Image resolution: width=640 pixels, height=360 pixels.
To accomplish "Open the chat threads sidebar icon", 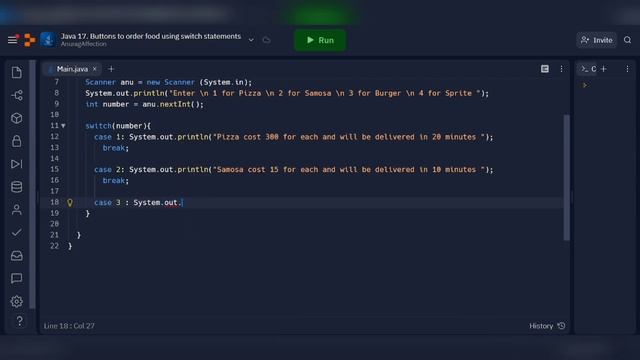I will pos(17,278).
